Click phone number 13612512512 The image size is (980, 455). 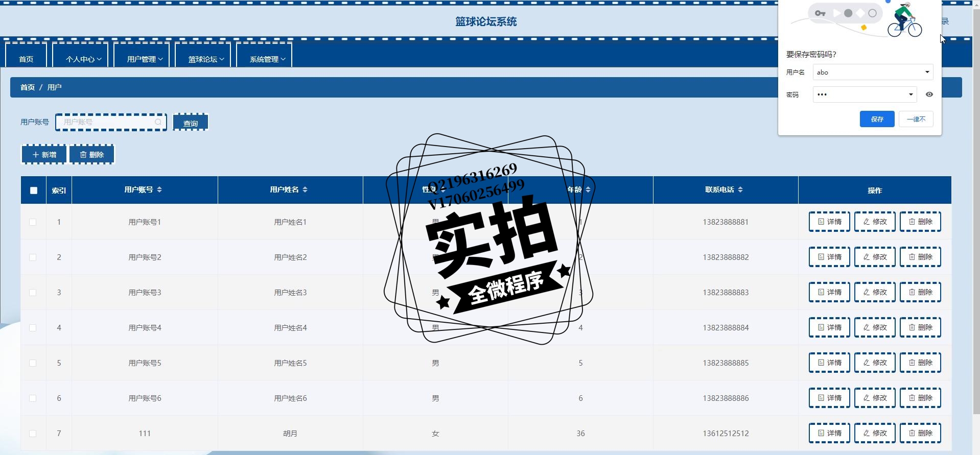tap(726, 434)
